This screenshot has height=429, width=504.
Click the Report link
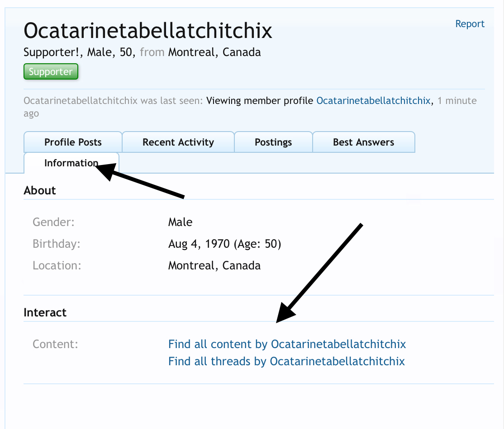pyautogui.click(x=470, y=24)
